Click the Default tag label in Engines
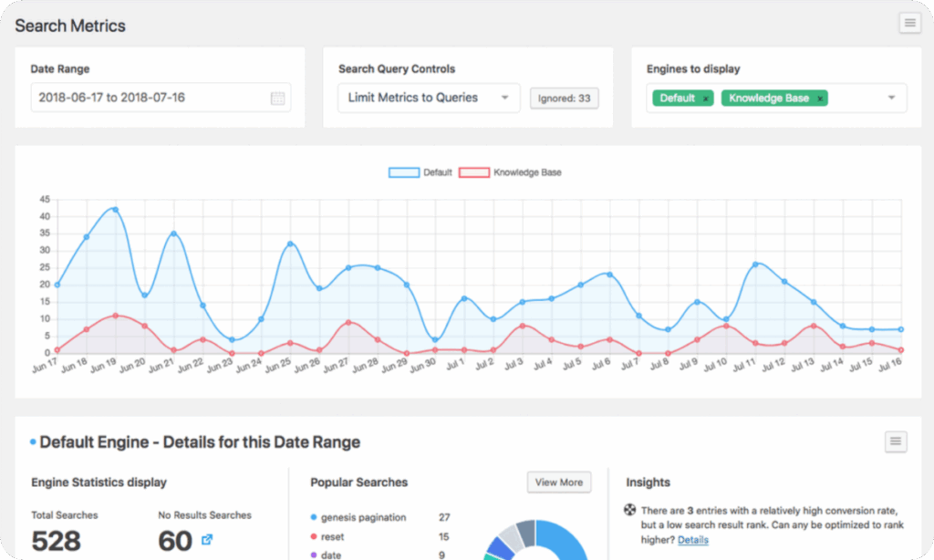934x560 pixels. 678,99
